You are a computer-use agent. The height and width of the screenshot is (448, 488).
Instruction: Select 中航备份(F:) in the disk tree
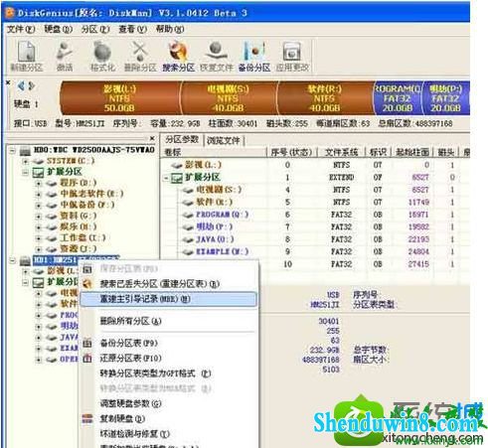(87, 205)
